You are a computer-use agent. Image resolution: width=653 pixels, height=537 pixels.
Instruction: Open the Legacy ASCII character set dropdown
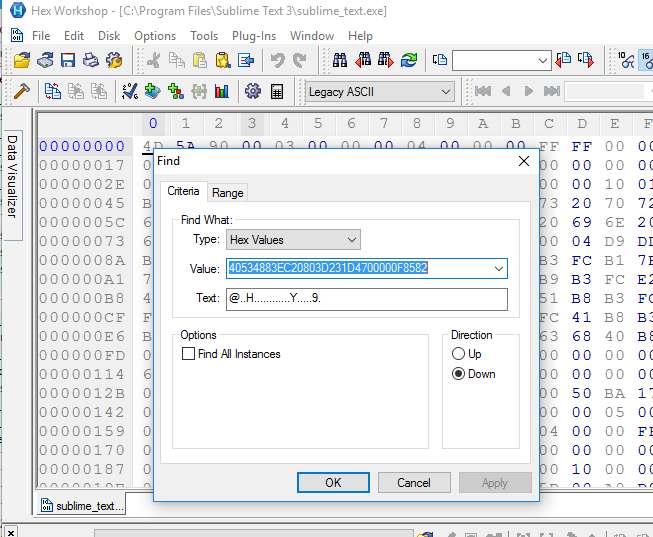point(379,92)
